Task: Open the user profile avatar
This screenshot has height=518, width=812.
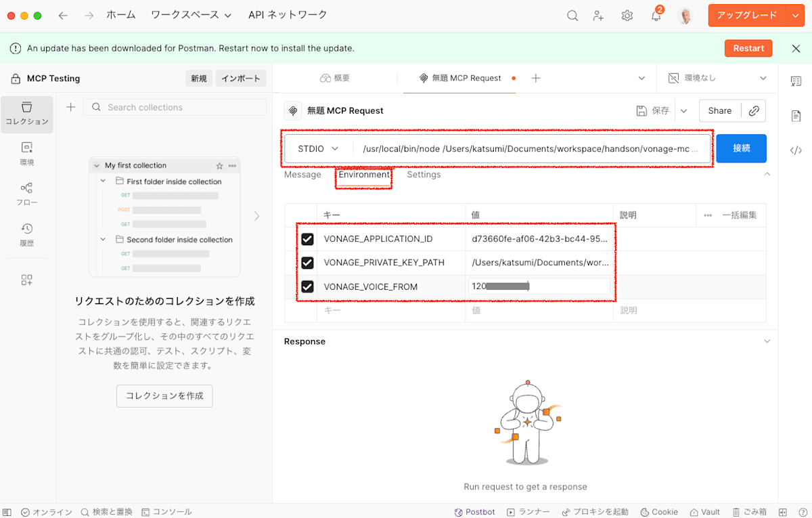Action: pyautogui.click(x=685, y=16)
